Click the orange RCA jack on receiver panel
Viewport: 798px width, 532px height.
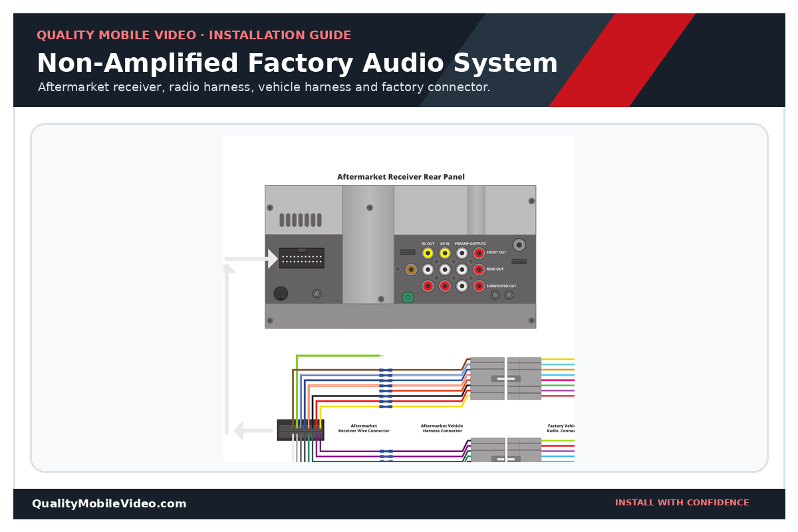pyautogui.click(x=411, y=269)
